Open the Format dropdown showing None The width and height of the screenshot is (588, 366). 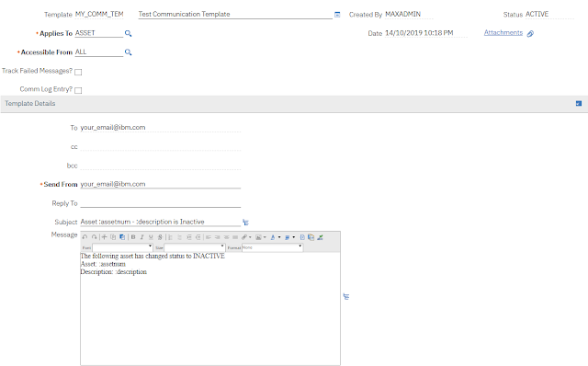click(272, 247)
